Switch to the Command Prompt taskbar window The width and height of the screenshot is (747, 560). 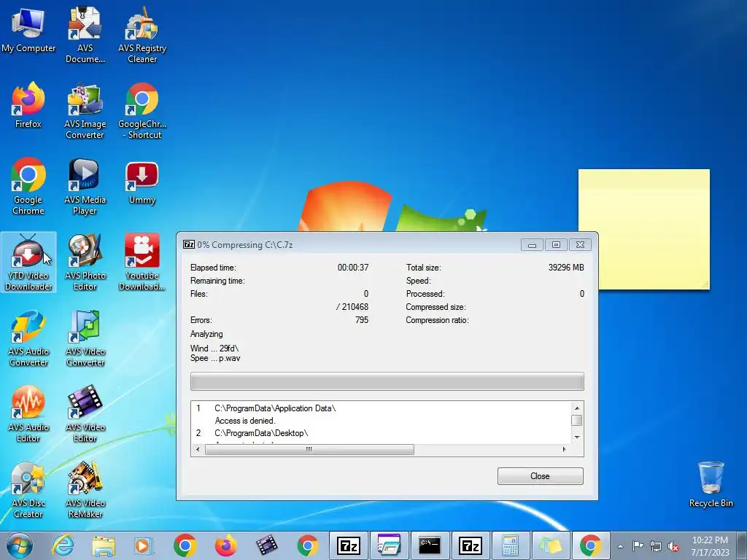tap(429, 545)
